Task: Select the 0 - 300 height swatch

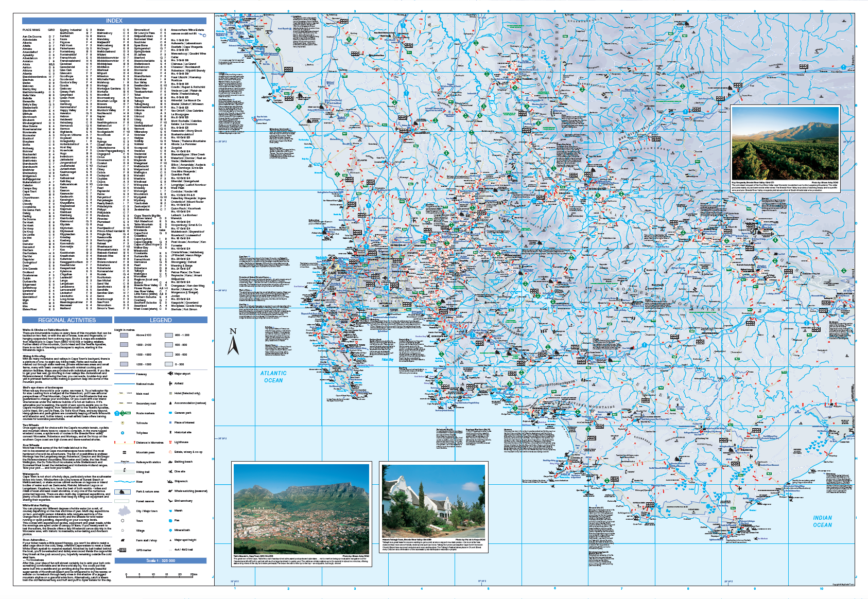Action: pyautogui.click(x=169, y=364)
